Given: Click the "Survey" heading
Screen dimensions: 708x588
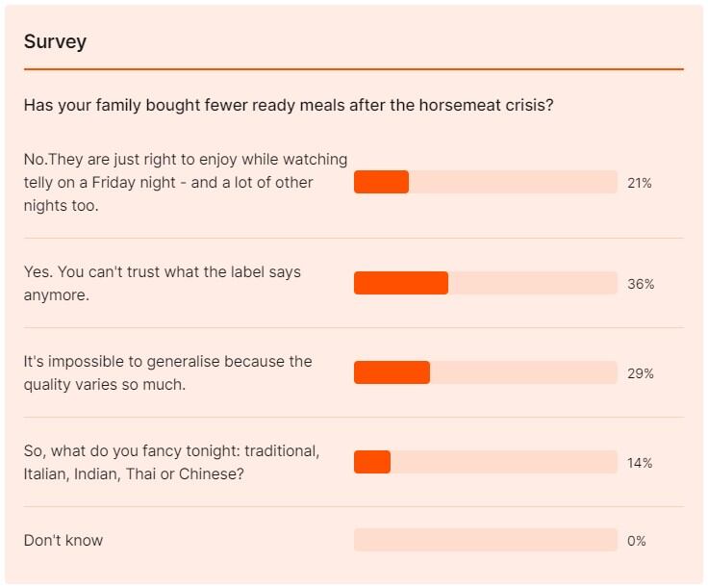Looking at the screenshot, I should click(55, 41).
